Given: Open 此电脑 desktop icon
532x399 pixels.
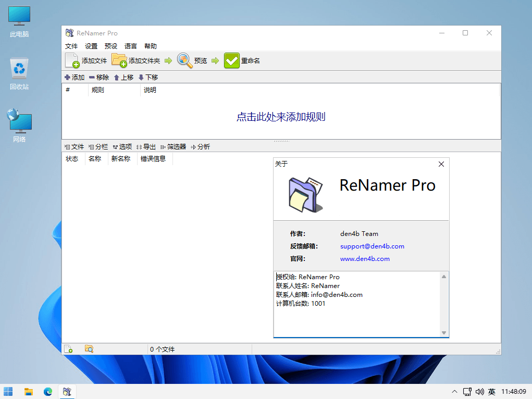Looking at the screenshot, I should click(19, 21).
